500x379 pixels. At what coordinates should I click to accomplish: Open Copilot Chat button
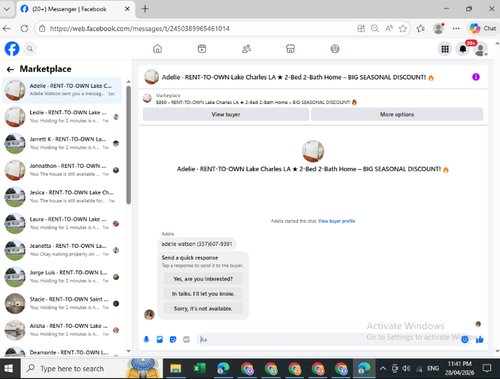[x=483, y=29]
